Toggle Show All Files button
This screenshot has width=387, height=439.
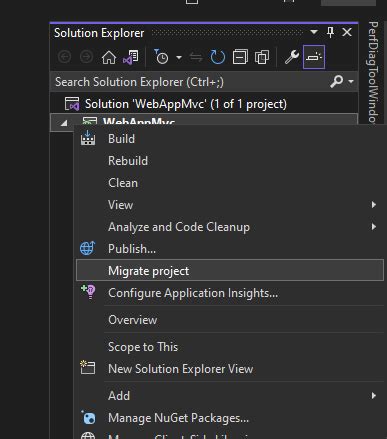[262, 57]
